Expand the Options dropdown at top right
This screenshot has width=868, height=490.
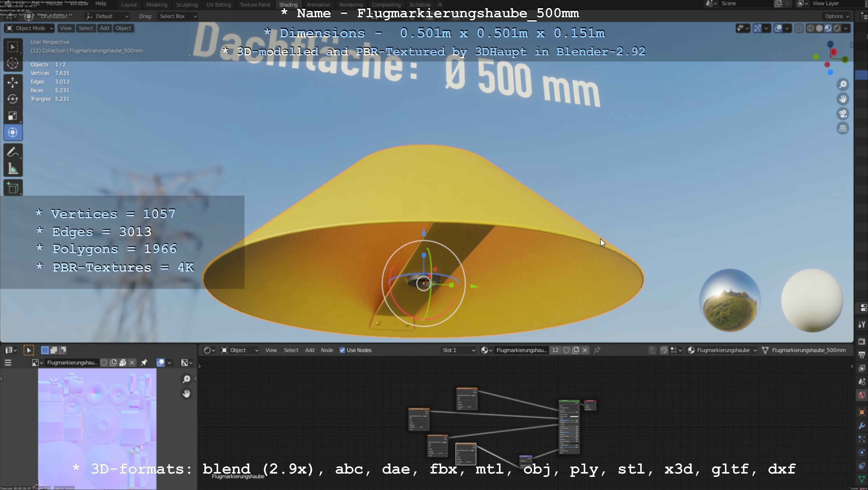(837, 16)
